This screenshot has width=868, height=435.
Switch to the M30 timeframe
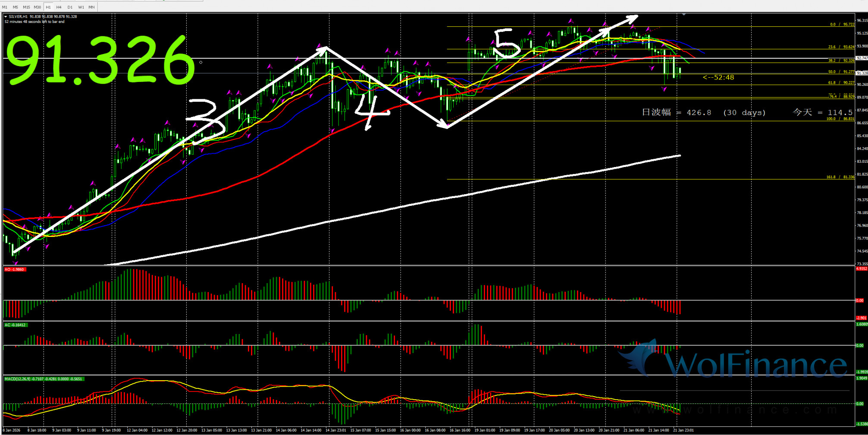(x=38, y=7)
